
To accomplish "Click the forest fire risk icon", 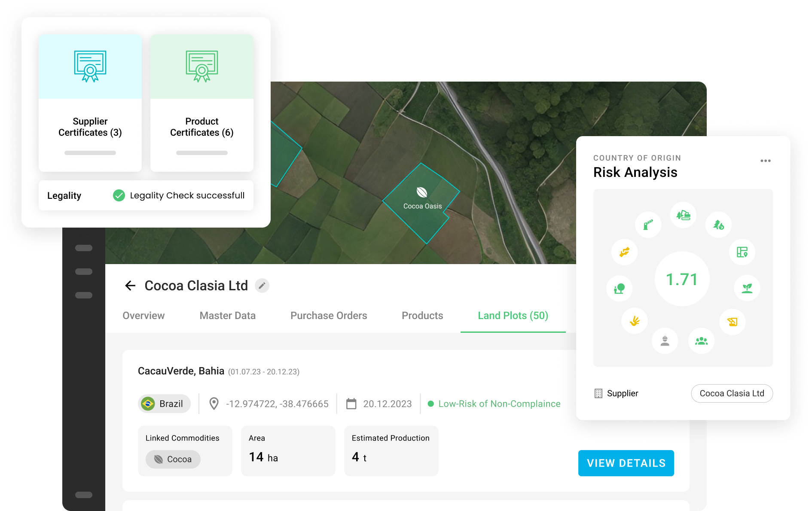I will click(x=718, y=225).
